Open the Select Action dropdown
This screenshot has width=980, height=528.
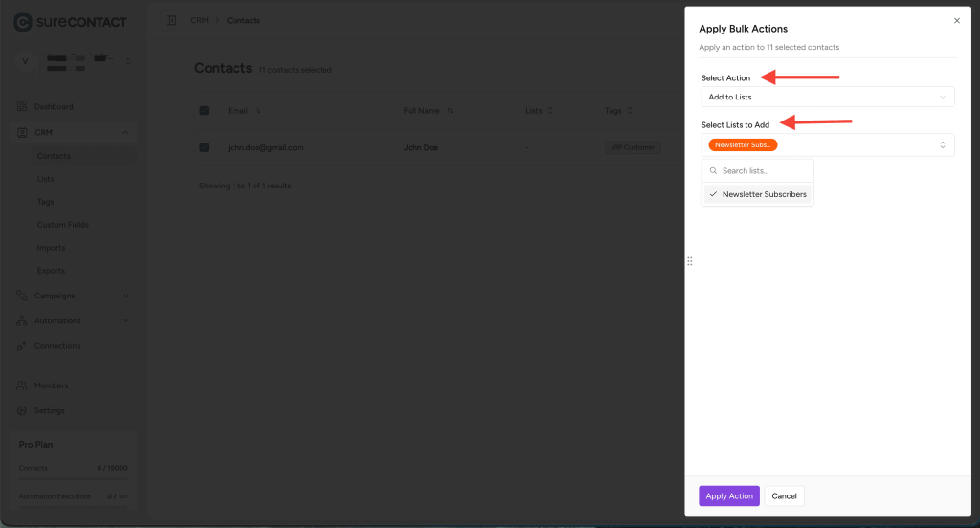[827, 97]
